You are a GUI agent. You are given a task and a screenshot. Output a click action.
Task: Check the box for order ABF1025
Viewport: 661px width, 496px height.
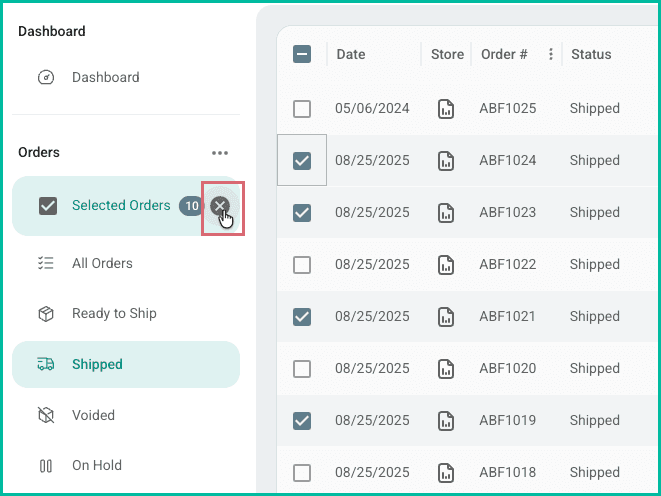click(302, 109)
